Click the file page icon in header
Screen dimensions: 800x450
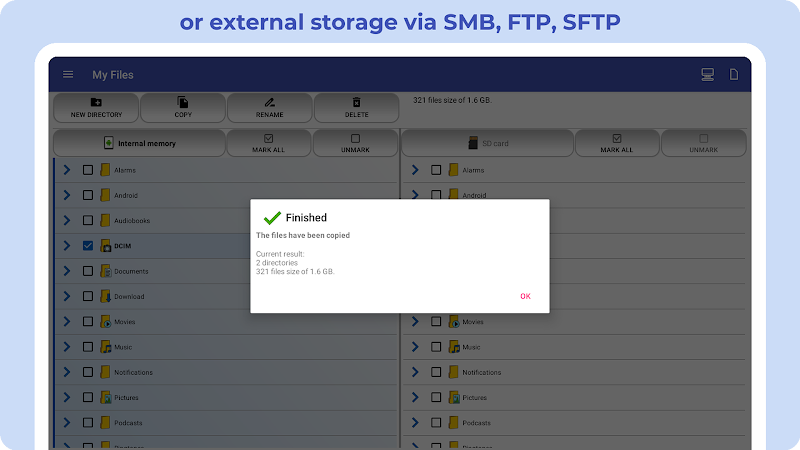[734, 74]
